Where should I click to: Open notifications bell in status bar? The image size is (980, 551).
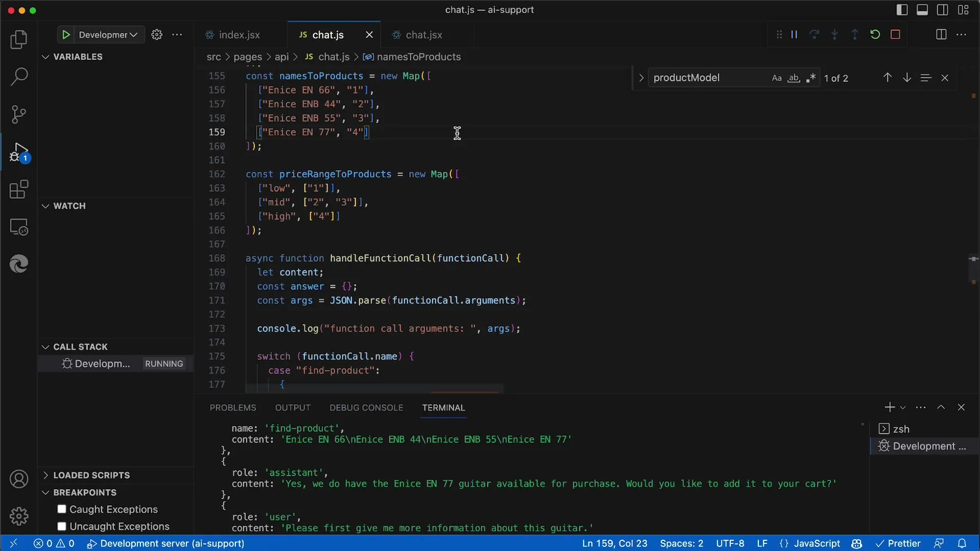[x=962, y=543]
